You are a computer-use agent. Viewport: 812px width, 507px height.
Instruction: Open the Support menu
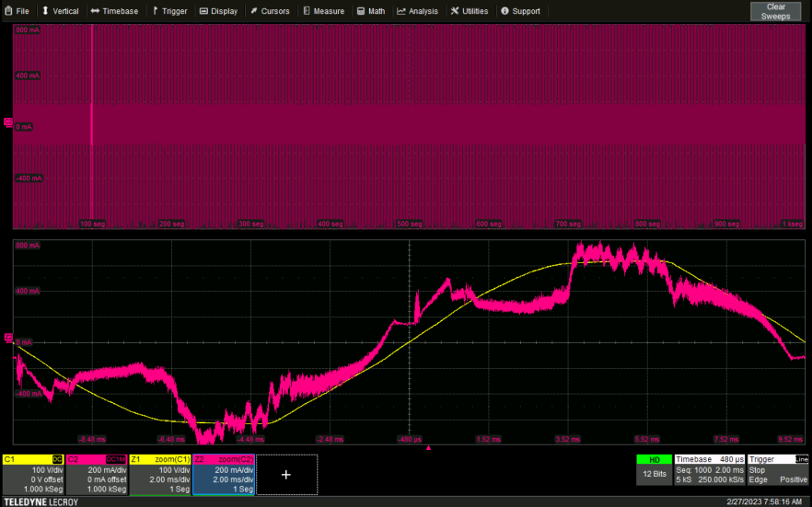pos(520,11)
